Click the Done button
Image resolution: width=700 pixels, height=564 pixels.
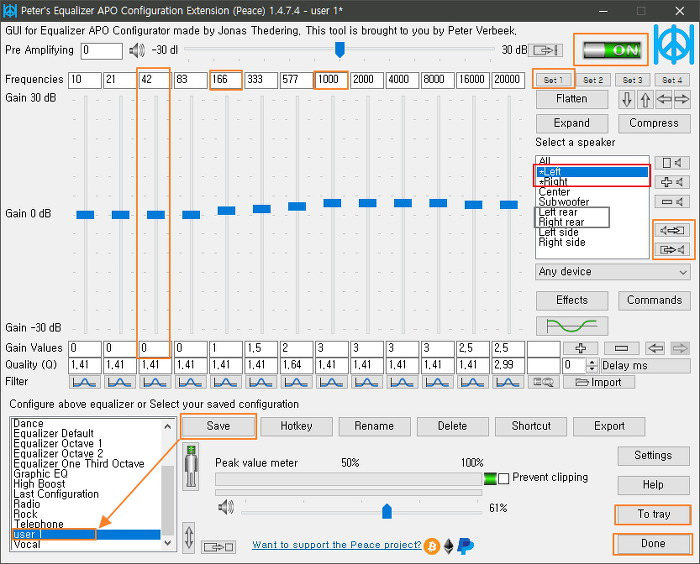click(653, 544)
